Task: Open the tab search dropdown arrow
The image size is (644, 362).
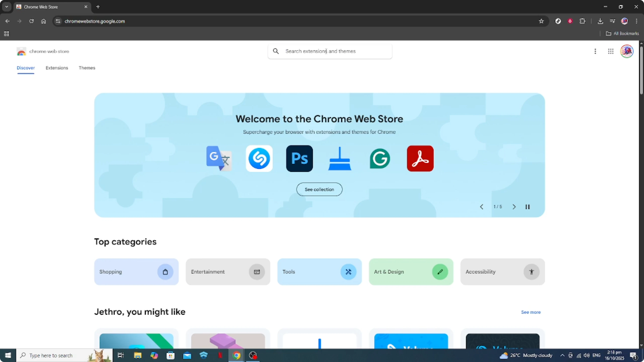Action: [6, 7]
